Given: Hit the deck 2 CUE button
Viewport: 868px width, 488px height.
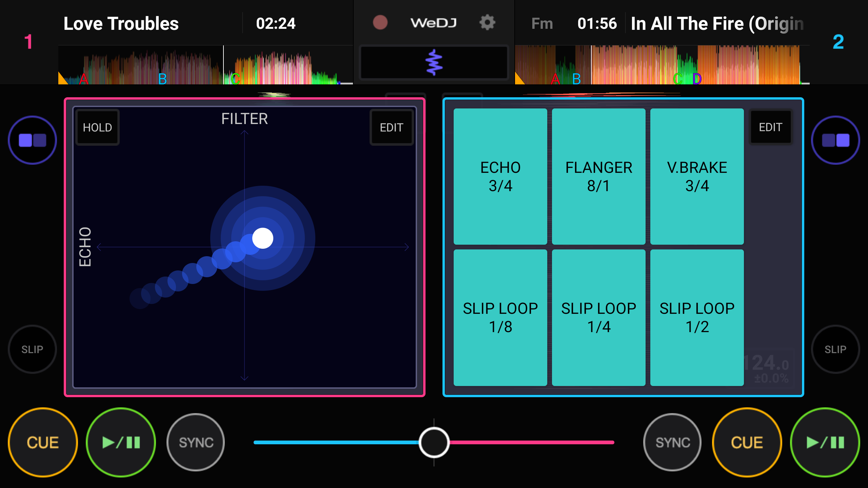Looking at the screenshot, I should 747,442.
